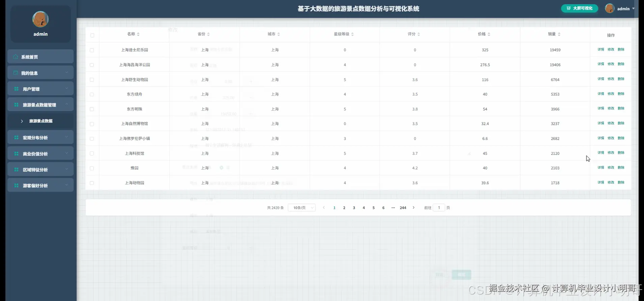This screenshot has height=301, width=644.
Task: Expand 区域特征分析 menu chevron
Action: pyautogui.click(x=66, y=169)
